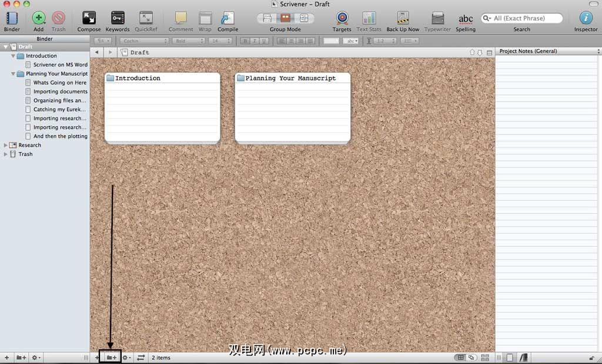The height and width of the screenshot is (364, 602).
Task: Click the Planning Your Manuscript card
Action: (x=292, y=107)
